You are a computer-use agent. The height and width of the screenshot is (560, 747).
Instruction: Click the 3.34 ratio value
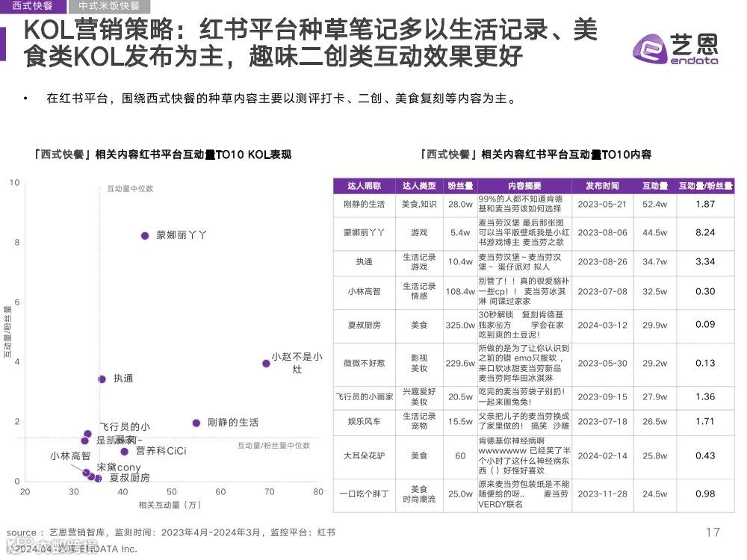click(705, 262)
